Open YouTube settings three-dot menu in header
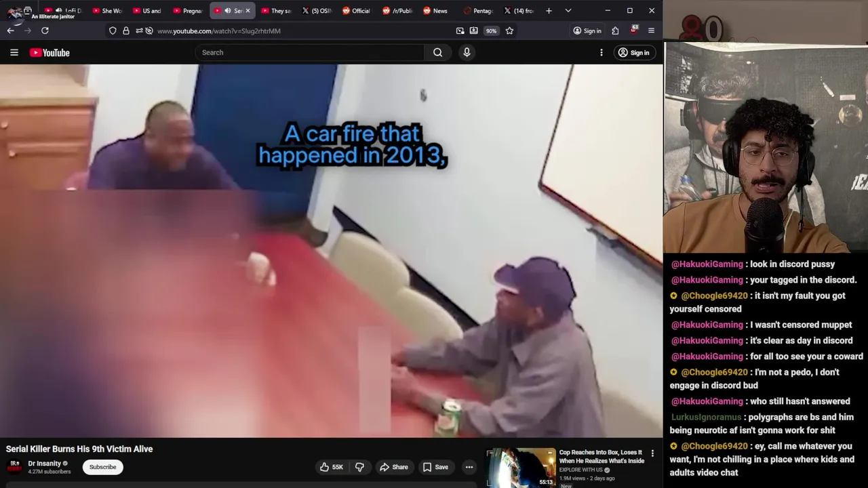Viewport: 868px width, 488px height. (x=601, y=52)
